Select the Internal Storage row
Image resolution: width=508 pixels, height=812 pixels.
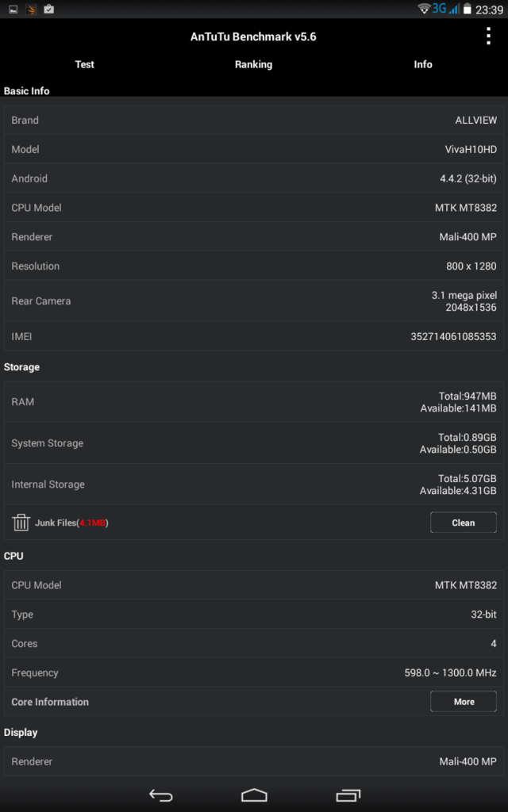[254, 485]
